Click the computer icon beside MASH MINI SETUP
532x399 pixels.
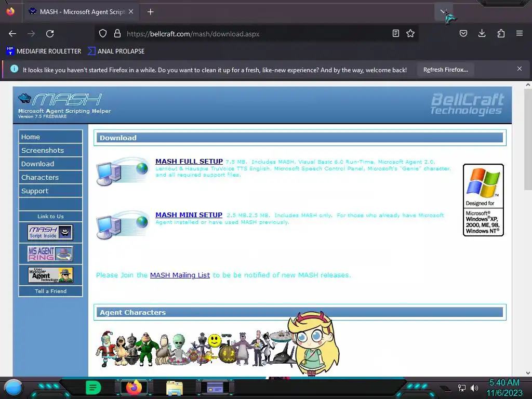[x=123, y=225]
